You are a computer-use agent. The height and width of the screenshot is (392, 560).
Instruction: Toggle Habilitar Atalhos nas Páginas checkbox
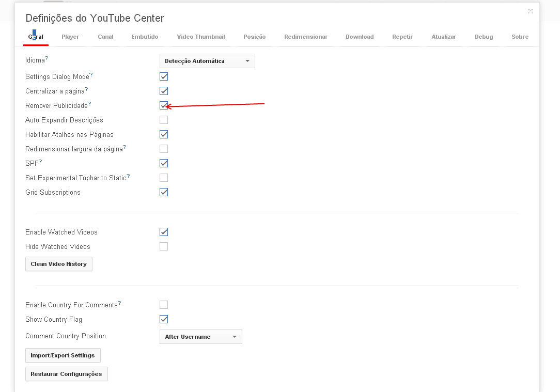[164, 134]
